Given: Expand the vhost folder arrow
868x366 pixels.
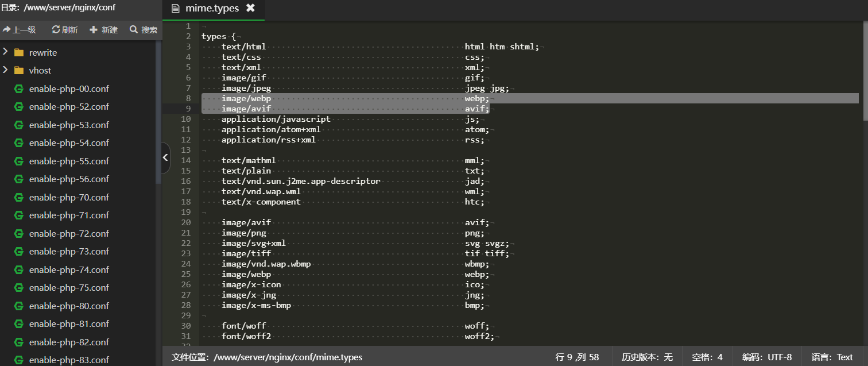Looking at the screenshot, I should point(5,70).
